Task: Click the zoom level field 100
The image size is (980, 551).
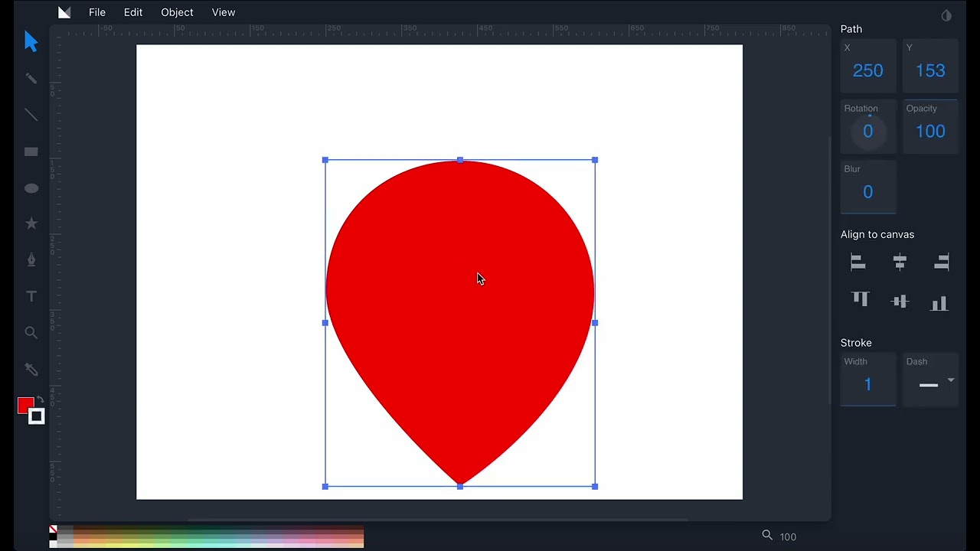Action: pos(789,536)
